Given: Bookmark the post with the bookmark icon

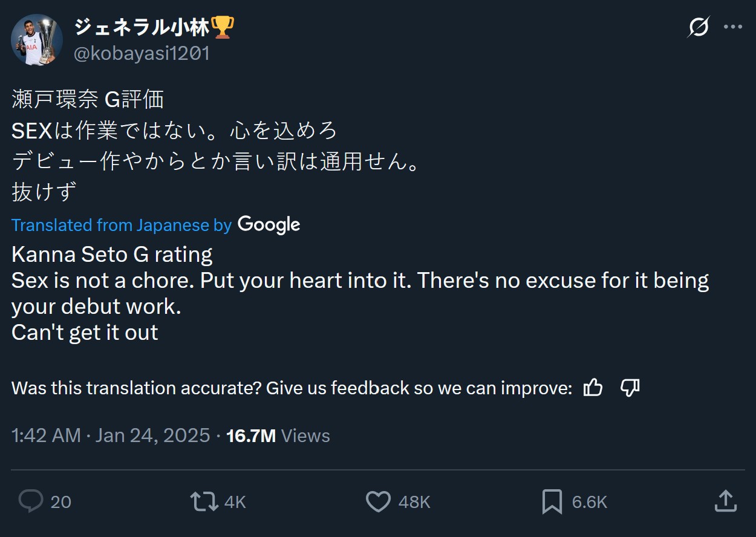Looking at the screenshot, I should 552,502.
